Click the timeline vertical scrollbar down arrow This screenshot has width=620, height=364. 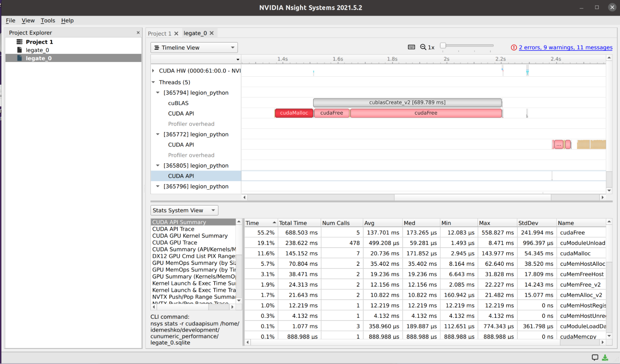[609, 191]
